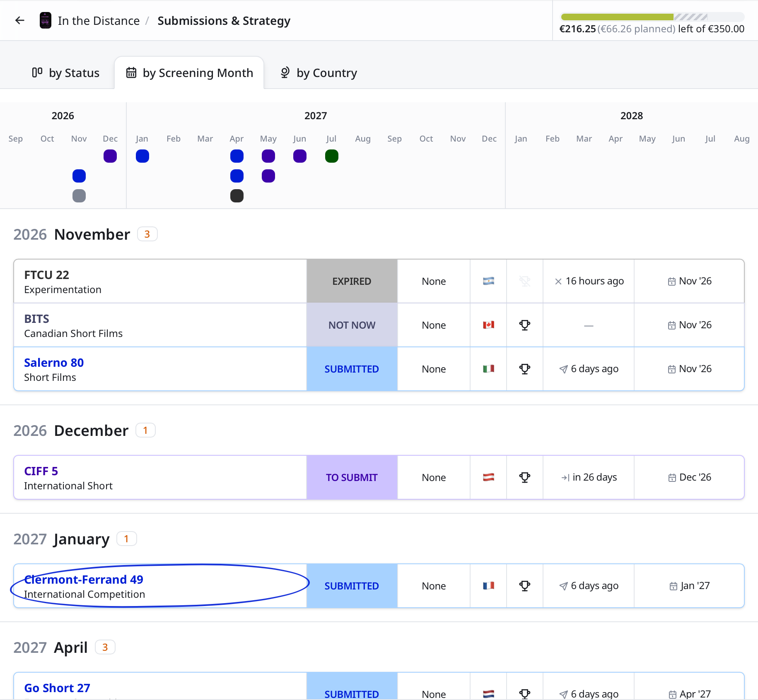The image size is (758, 700).
Task: Open the Salerno 80 festival link
Action: (x=54, y=363)
